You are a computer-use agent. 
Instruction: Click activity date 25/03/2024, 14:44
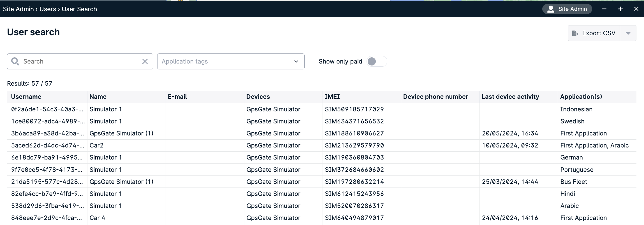tap(510, 182)
